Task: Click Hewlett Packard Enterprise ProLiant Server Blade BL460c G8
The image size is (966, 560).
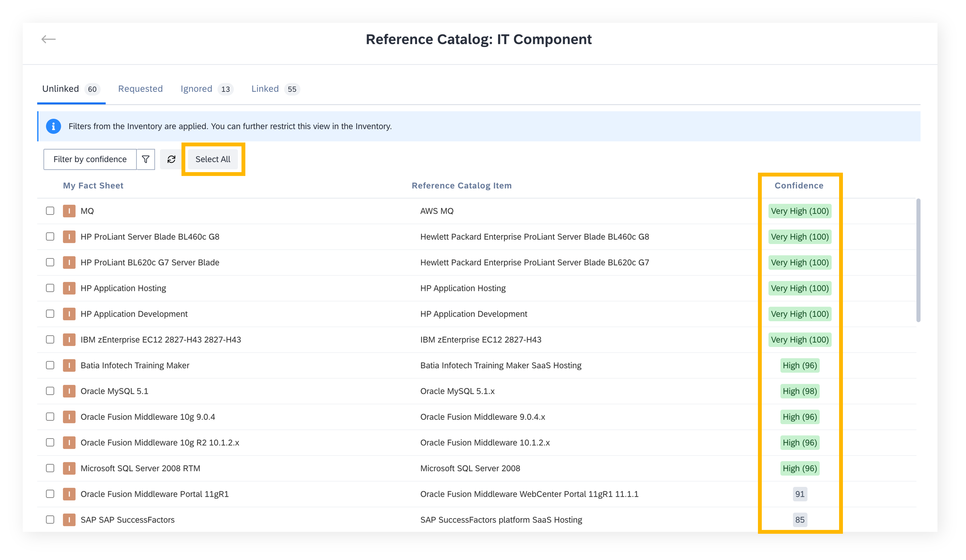Action: (534, 237)
